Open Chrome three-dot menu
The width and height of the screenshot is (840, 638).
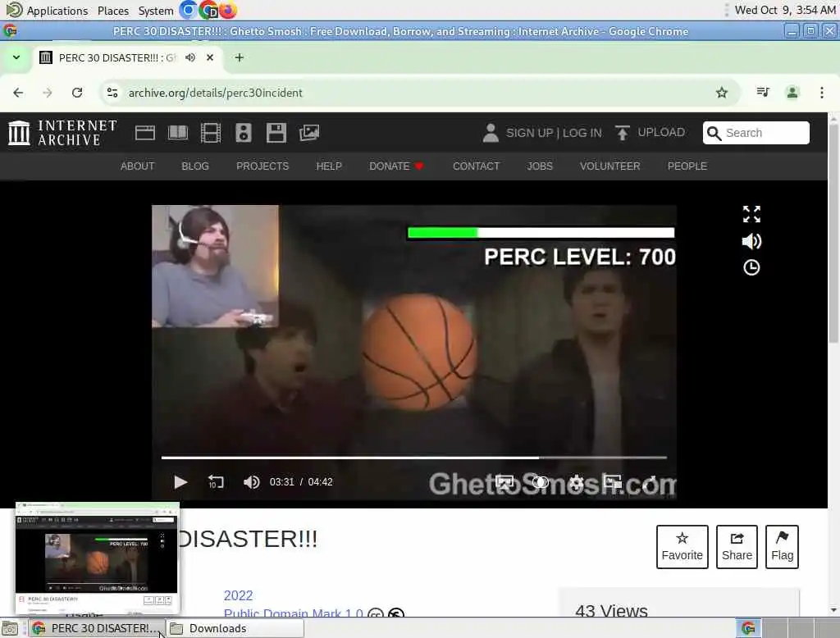(822, 93)
